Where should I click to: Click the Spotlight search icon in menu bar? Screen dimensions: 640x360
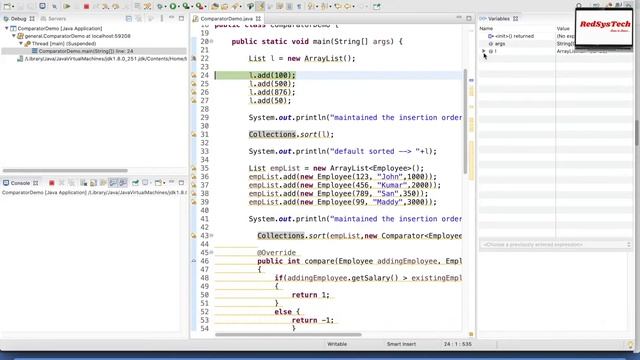(579, 6)
